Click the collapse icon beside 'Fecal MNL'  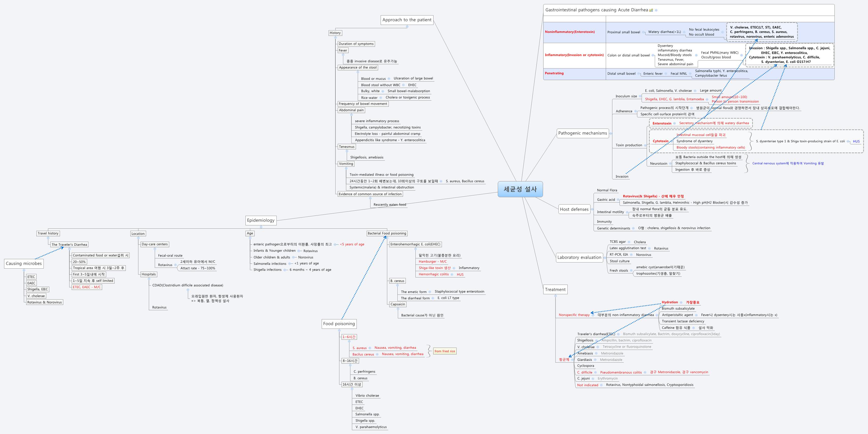pos(690,74)
